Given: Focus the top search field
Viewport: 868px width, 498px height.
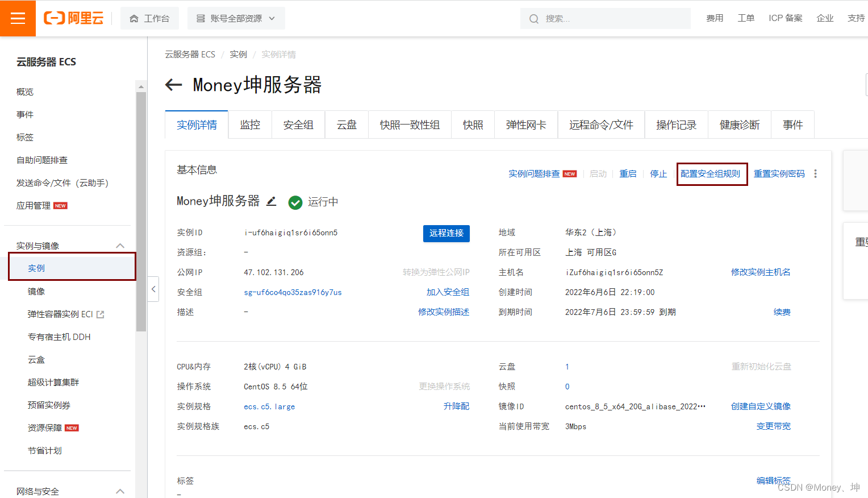Looking at the screenshot, I should pyautogui.click(x=605, y=18).
